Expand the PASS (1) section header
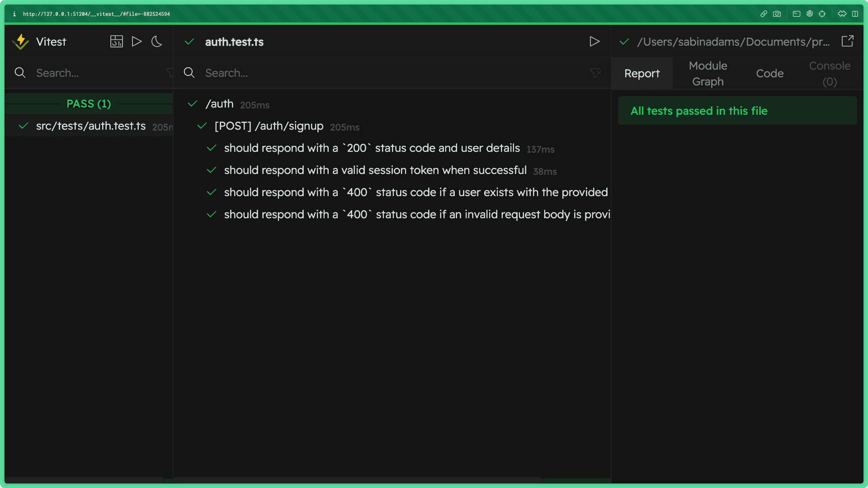This screenshot has height=488, width=868. (x=89, y=103)
